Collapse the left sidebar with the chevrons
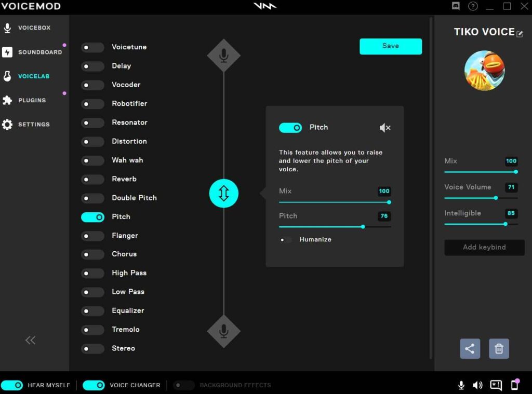The image size is (532, 394). pos(30,340)
